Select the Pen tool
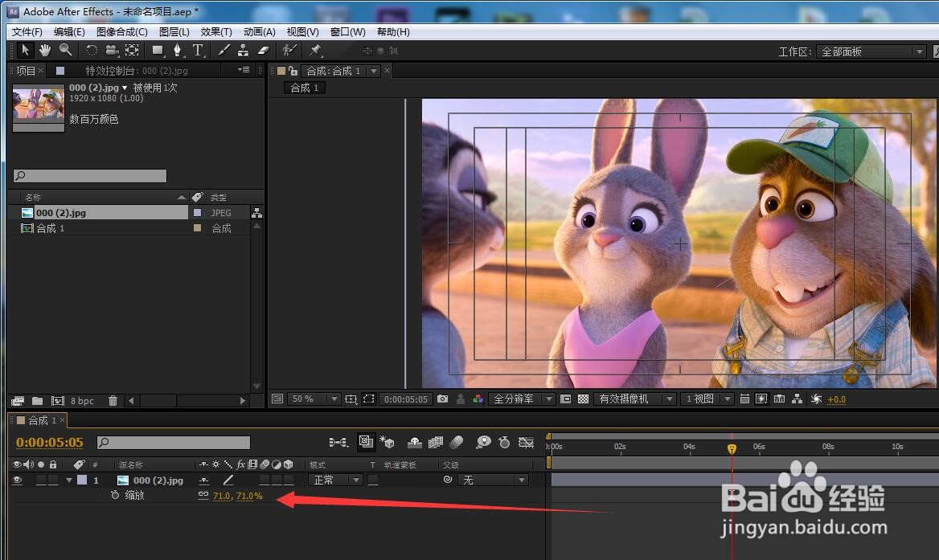Viewport: 939px width, 560px height. pyautogui.click(x=177, y=51)
